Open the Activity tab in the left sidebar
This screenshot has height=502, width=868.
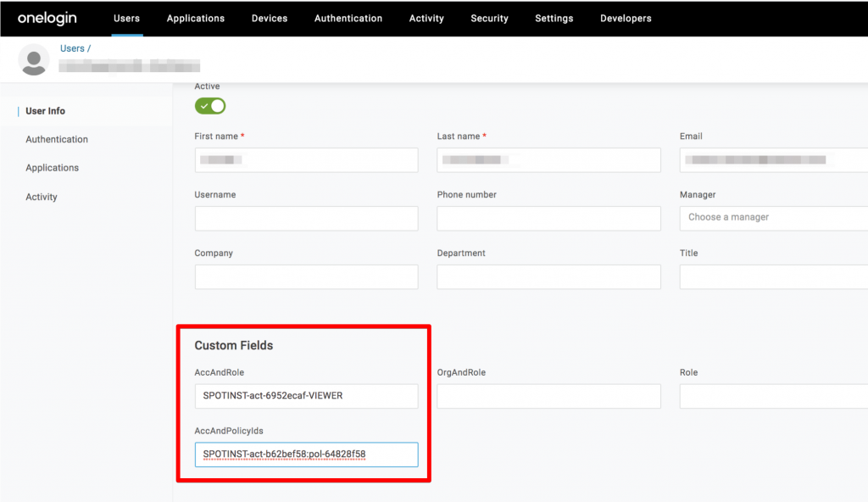[x=41, y=197]
